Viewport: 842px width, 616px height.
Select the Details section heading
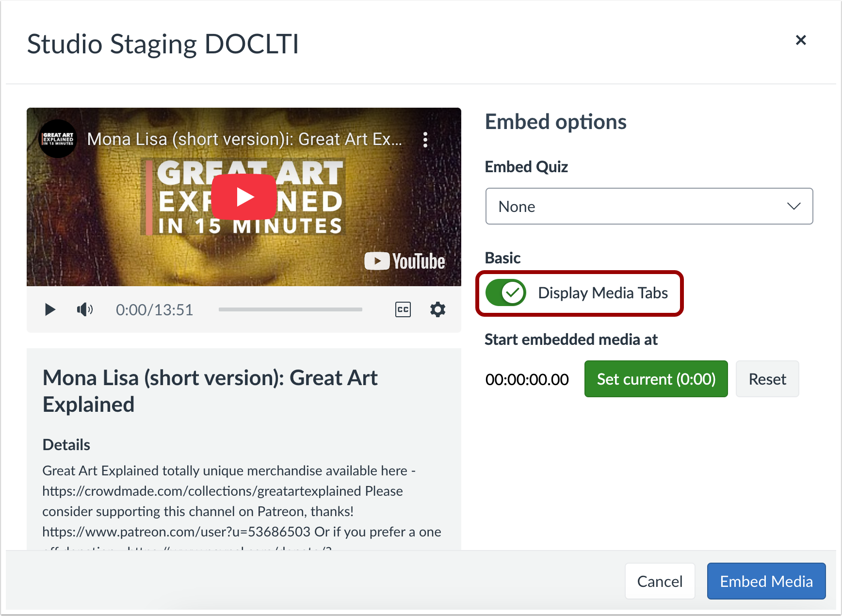click(x=66, y=444)
